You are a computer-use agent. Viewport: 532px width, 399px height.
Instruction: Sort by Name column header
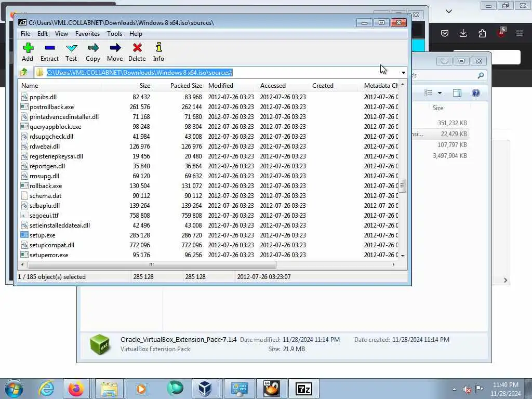click(60, 86)
